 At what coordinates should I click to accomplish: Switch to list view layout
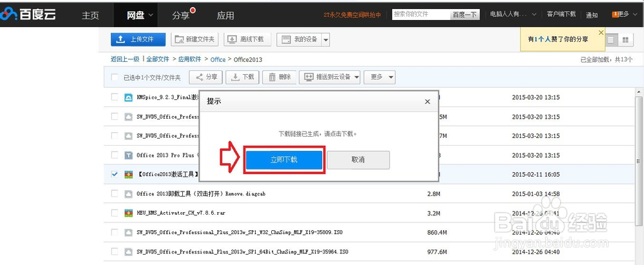(x=611, y=40)
